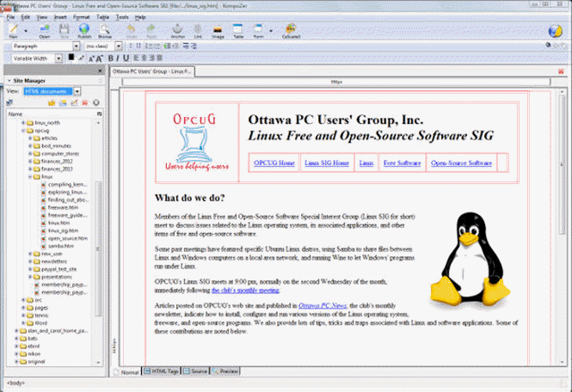Click the Site Manager edit sites icon
The height and width of the screenshot is (392, 572).
pos(10,102)
